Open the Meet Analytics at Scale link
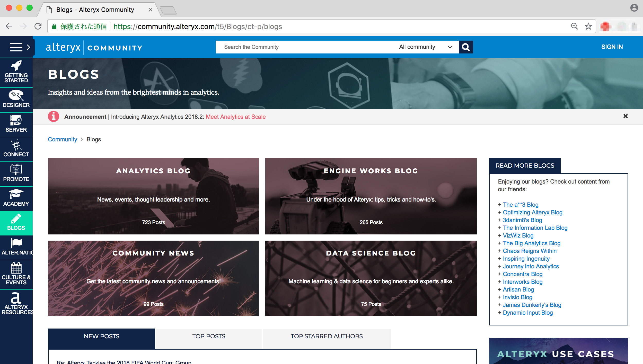 tap(236, 117)
